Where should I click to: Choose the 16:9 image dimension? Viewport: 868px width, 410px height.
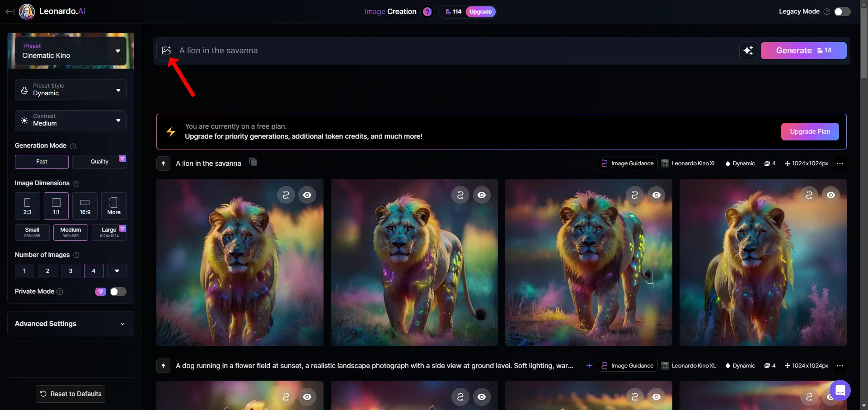(x=85, y=206)
